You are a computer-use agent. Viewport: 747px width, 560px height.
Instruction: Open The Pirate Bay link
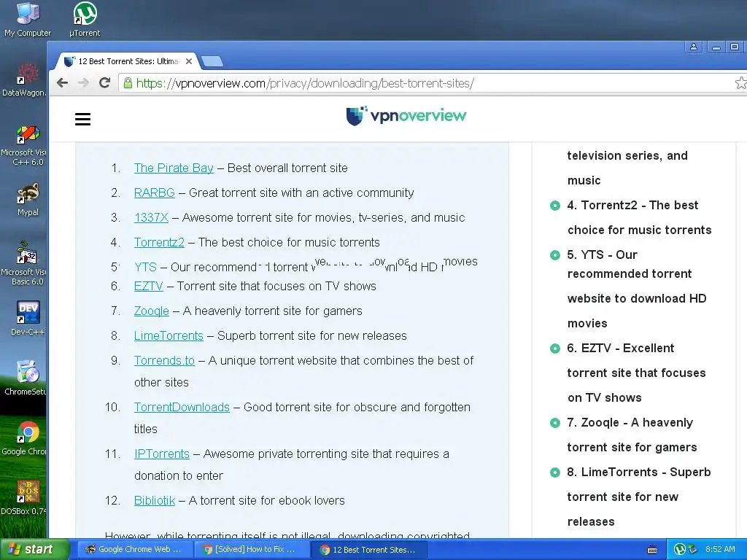pos(174,168)
